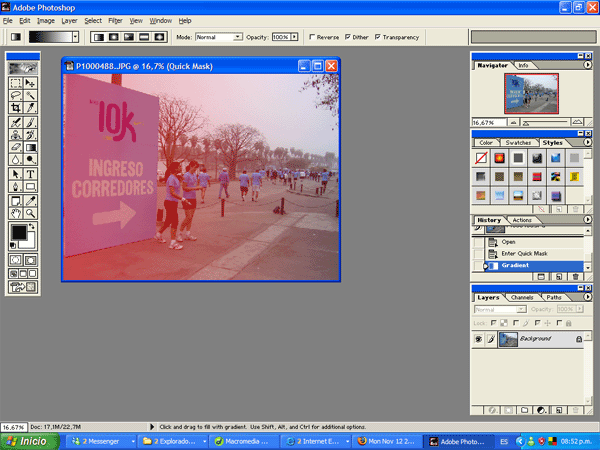Enable the Reverse checkbox
Image resolution: width=600 pixels, height=450 pixels.
(312, 37)
